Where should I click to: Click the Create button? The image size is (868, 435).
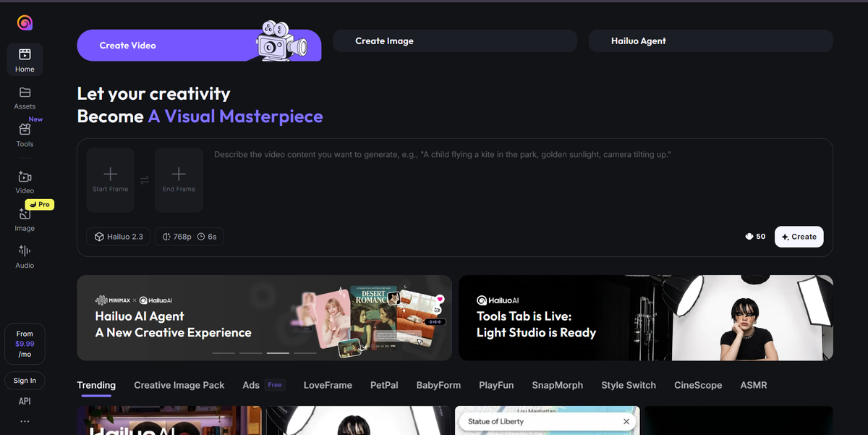tap(799, 237)
